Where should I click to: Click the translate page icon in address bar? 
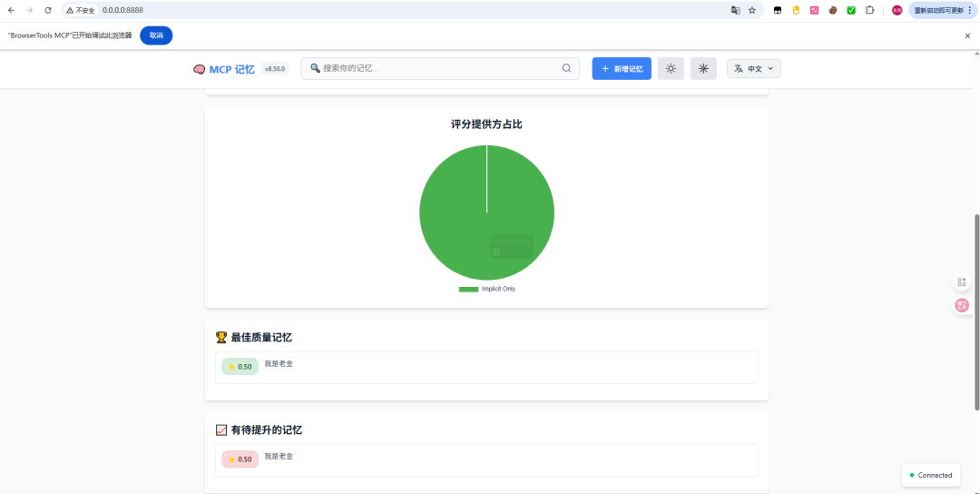click(736, 10)
